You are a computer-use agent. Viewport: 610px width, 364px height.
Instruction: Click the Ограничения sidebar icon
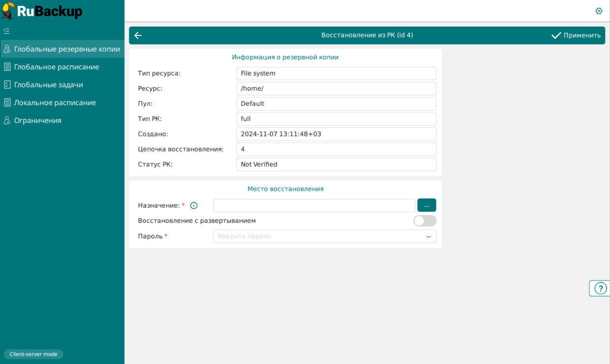click(x=7, y=120)
